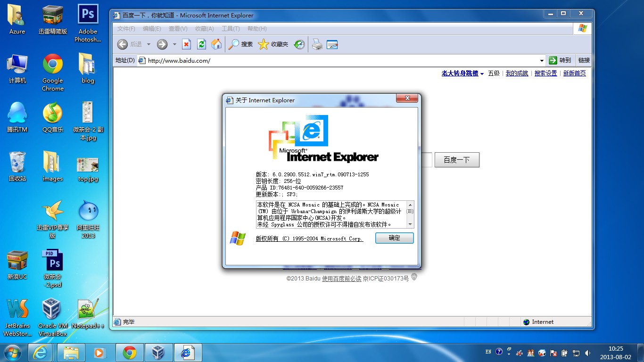Click the media player taskbar icon
Image resolution: width=644 pixels, height=362 pixels.
tap(99, 353)
